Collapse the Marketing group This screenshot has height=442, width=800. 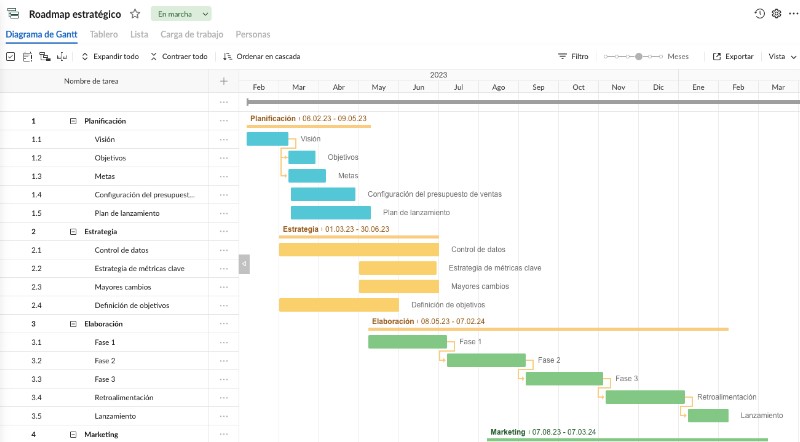(x=73, y=434)
